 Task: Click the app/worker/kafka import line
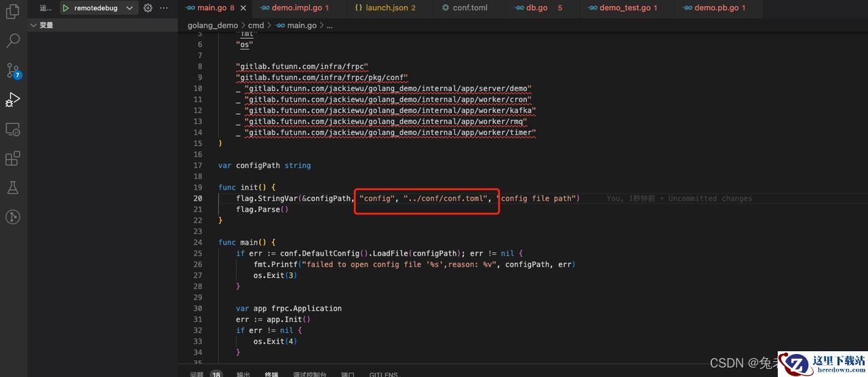(386, 111)
